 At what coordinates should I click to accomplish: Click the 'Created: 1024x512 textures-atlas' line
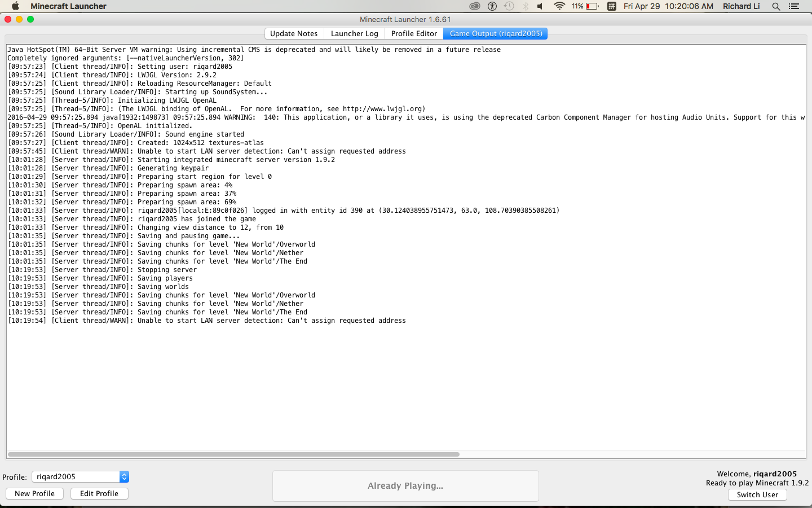[136, 143]
